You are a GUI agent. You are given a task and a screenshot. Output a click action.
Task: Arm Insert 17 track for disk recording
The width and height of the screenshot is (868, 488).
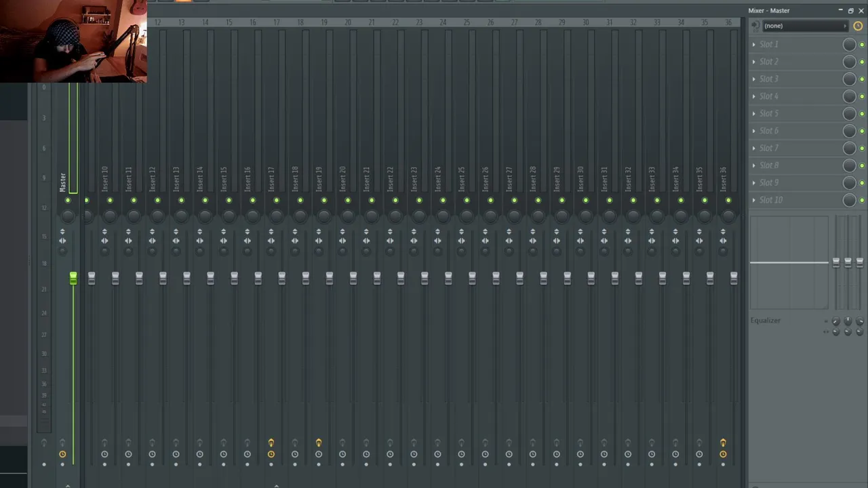point(271,443)
